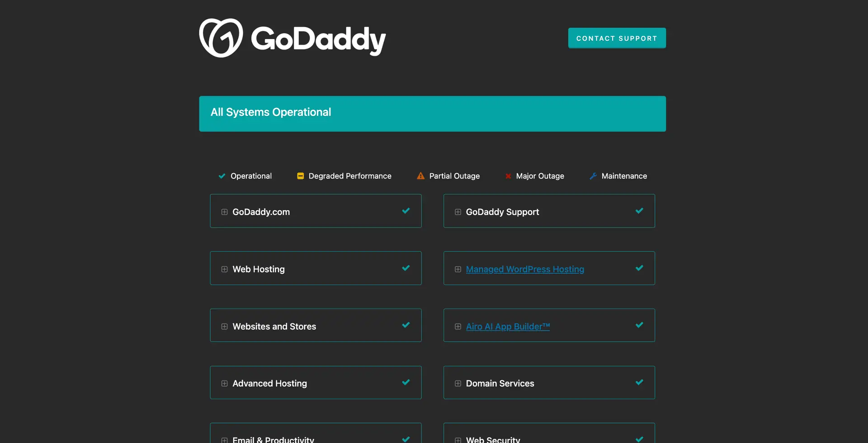The height and width of the screenshot is (443, 868).
Task: Open the Airo AI App Builder link
Action: [508, 326]
